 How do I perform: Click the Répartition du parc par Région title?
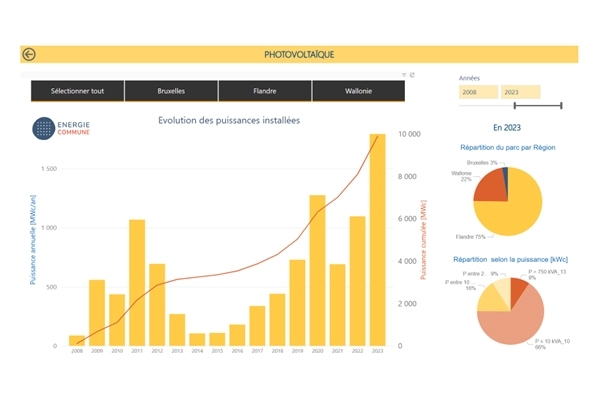[x=508, y=147]
